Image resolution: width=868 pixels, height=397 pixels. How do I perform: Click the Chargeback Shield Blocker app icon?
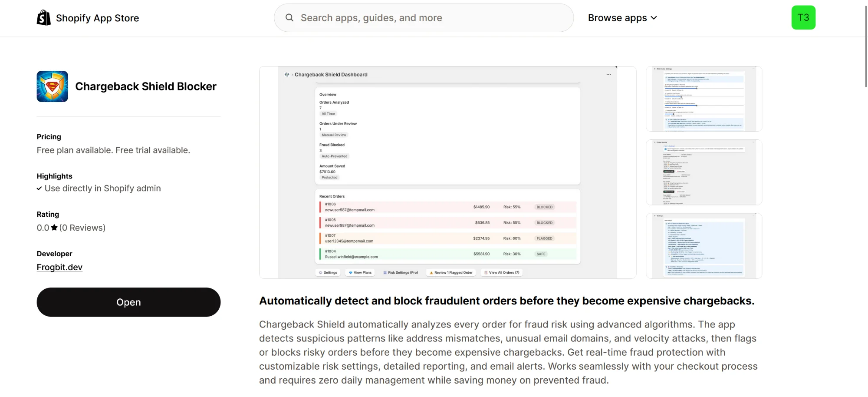pyautogui.click(x=52, y=86)
